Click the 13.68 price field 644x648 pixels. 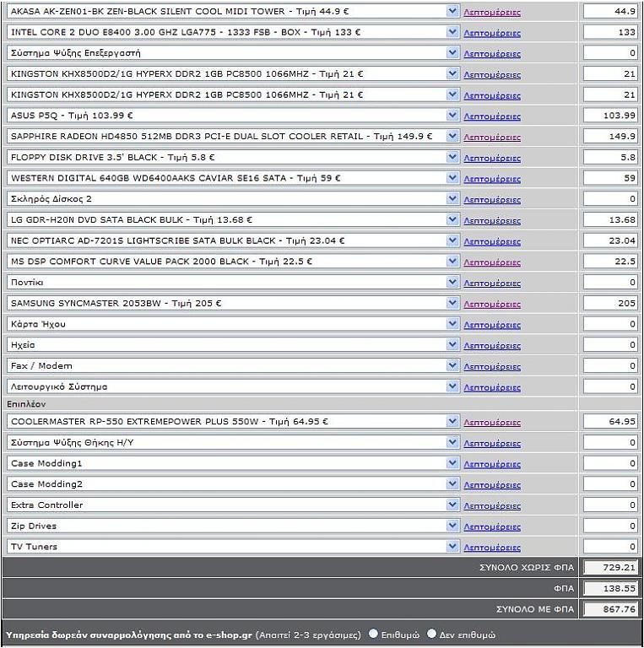click(x=610, y=220)
